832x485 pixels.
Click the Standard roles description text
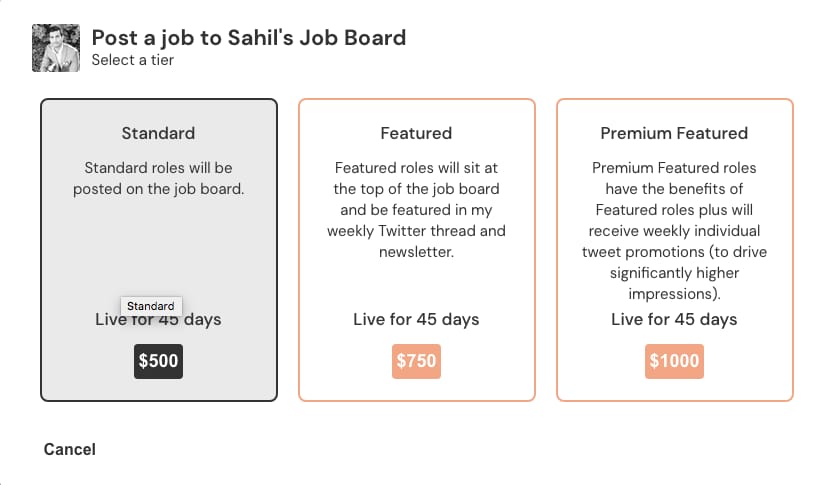(x=158, y=178)
